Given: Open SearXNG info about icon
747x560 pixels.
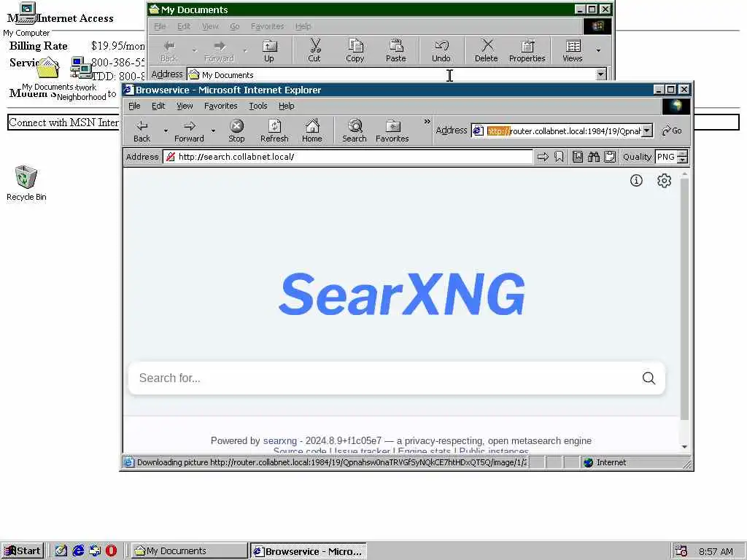Looking at the screenshot, I should (636, 181).
